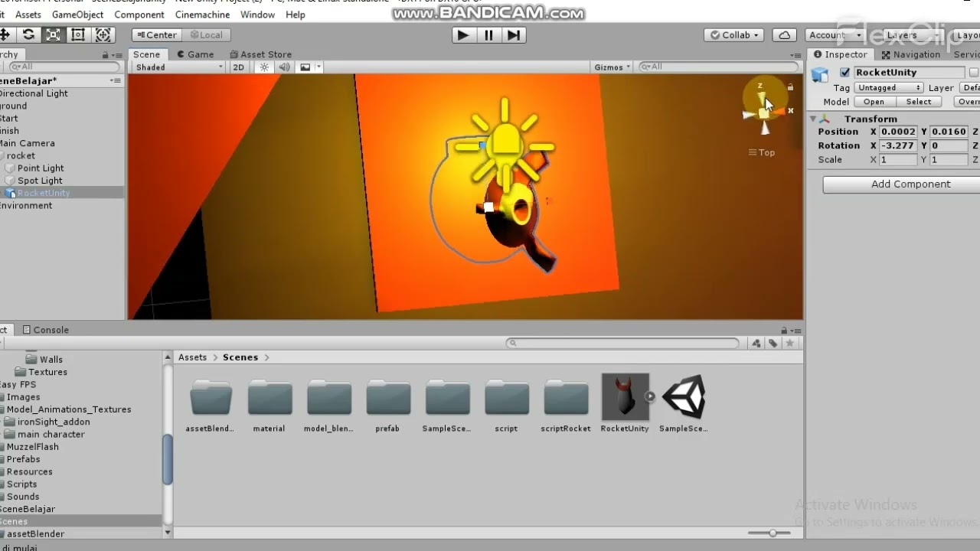Open the Collab dropdown
The width and height of the screenshot is (980, 551).
(x=734, y=35)
